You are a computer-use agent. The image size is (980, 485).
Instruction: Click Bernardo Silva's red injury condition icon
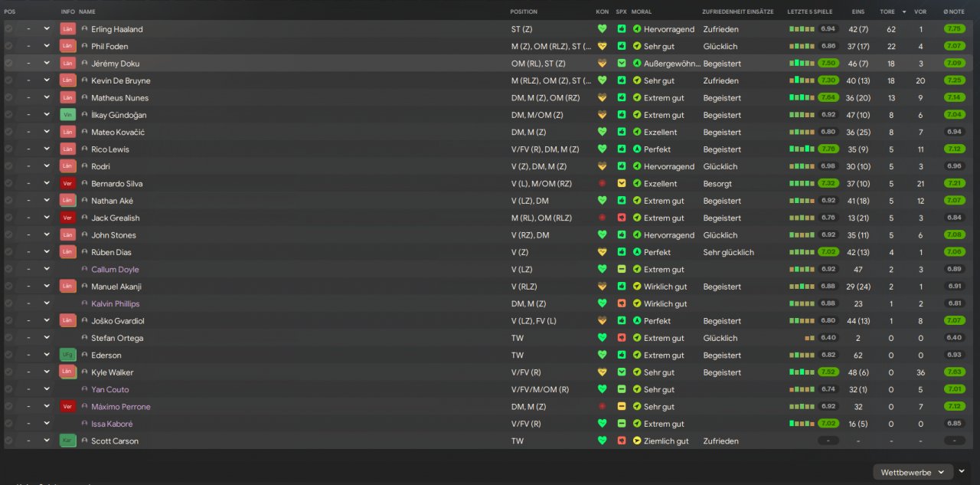pos(602,184)
